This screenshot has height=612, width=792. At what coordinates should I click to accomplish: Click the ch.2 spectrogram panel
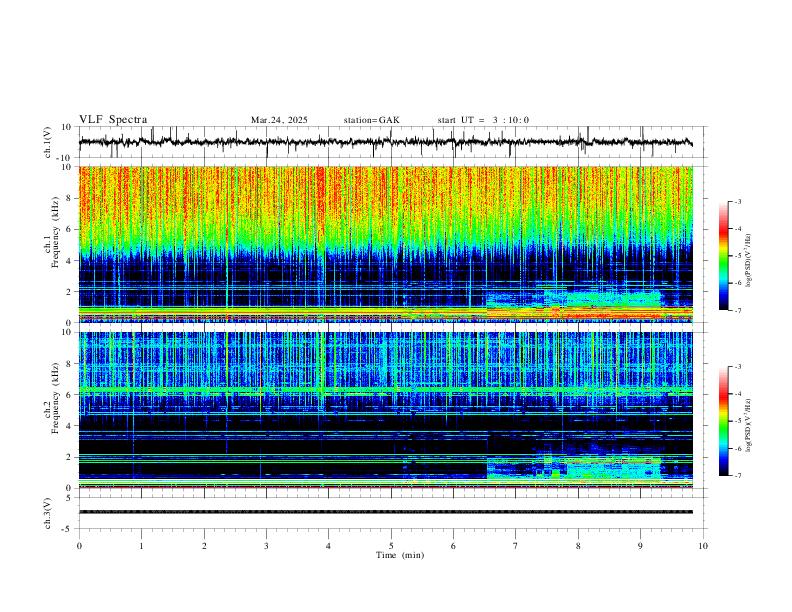(386, 410)
